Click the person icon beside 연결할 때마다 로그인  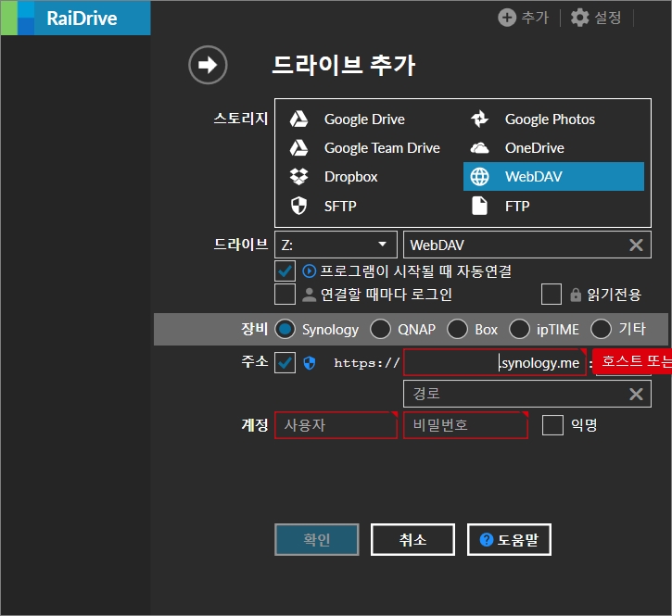[309, 295]
